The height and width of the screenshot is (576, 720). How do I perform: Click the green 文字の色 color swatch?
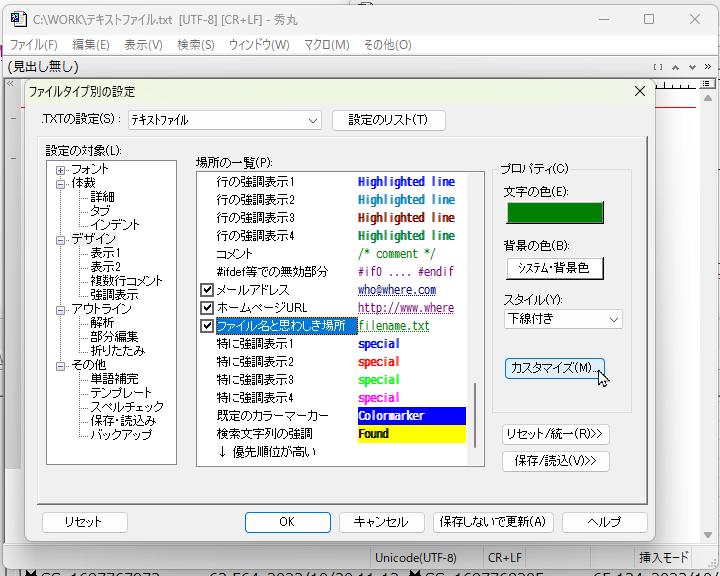tap(555, 213)
